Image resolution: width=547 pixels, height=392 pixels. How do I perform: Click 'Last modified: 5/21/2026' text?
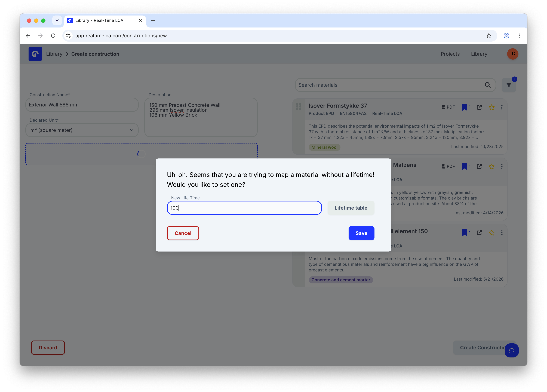pyautogui.click(x=478, y=279)
